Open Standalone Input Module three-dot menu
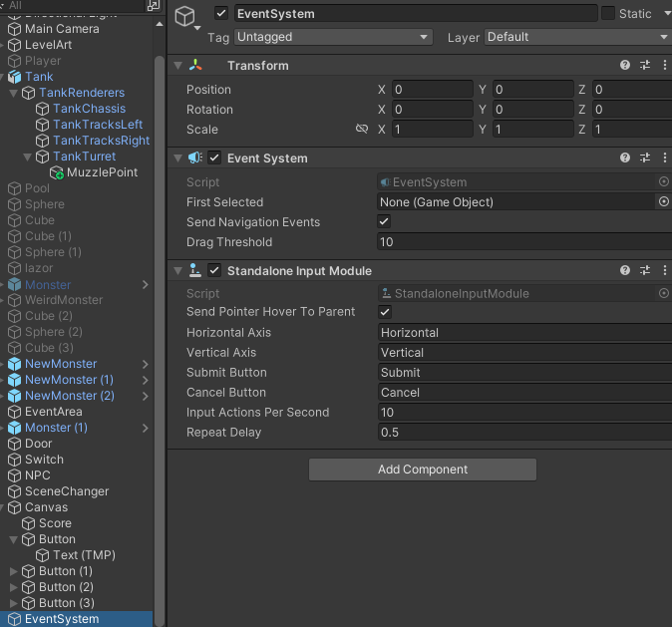672x627 pixels. (665, 270)
